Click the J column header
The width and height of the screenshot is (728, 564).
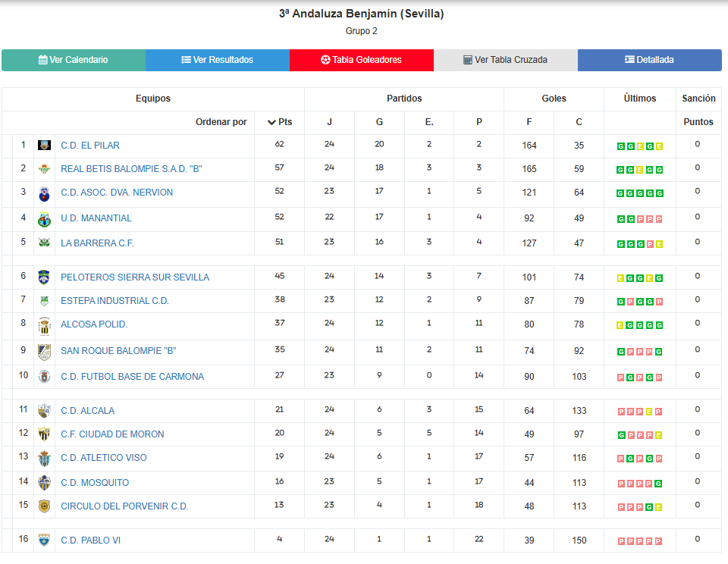329,122
